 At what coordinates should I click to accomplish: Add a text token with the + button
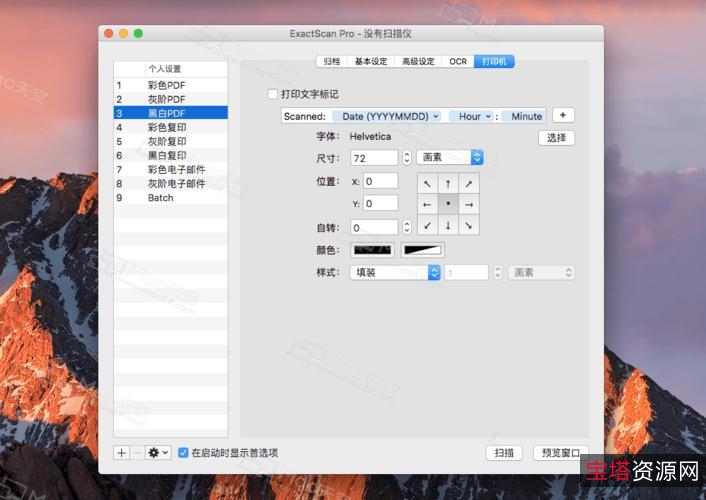click(563, 115)
